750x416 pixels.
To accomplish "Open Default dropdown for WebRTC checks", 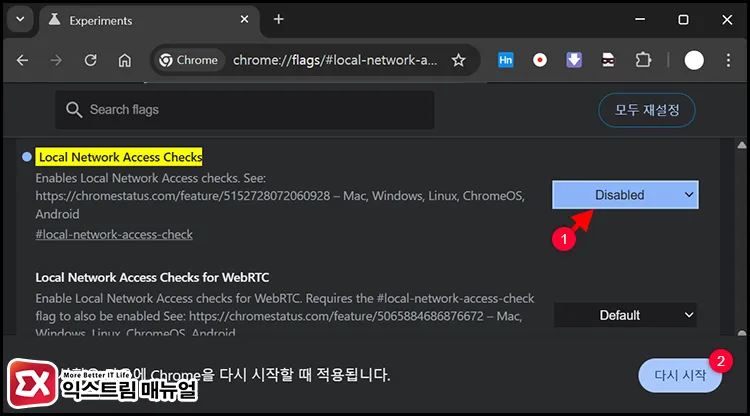I will [625, 315].
